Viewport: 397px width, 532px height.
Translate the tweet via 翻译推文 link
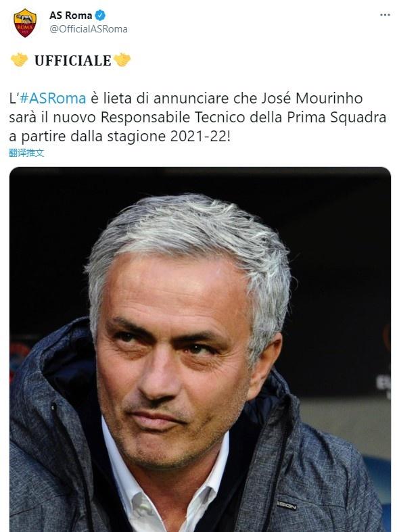click(x=26, y=153)
